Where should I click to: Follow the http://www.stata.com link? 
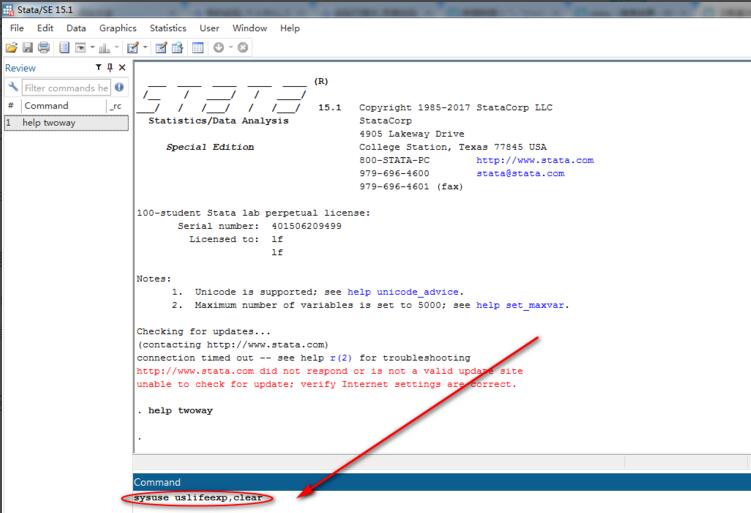click(535, 160)
